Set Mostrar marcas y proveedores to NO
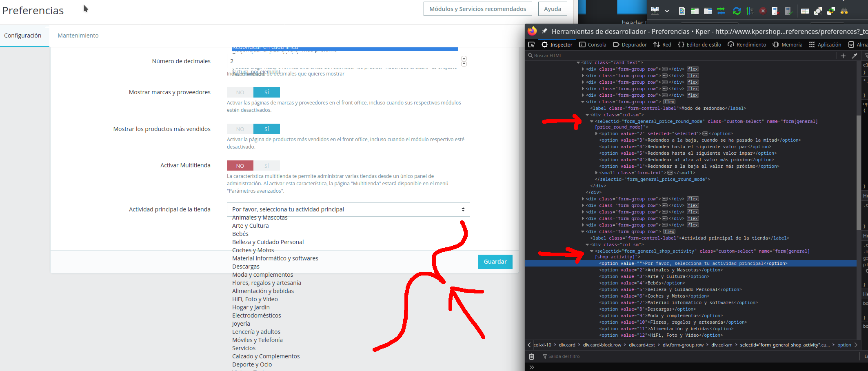868x371 pixels. click(240, 92)
